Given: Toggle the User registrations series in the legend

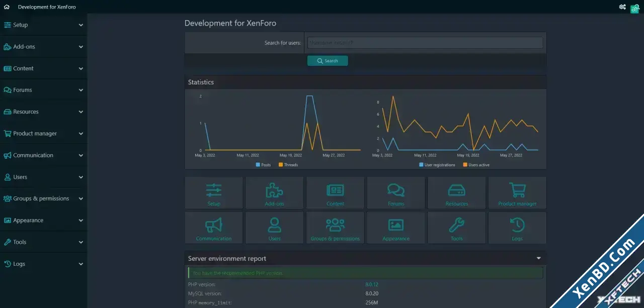Looking at the screenshot, I should click(x=437, y=165).
